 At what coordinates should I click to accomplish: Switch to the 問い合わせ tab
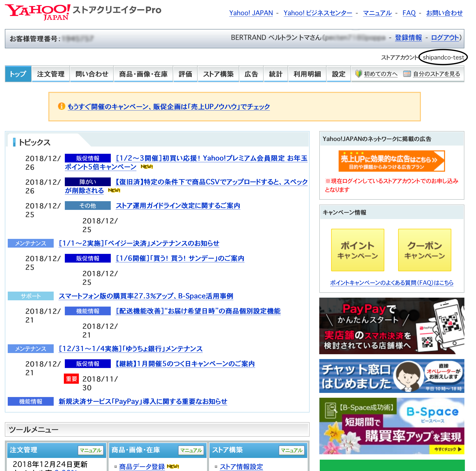coord(92,74)
